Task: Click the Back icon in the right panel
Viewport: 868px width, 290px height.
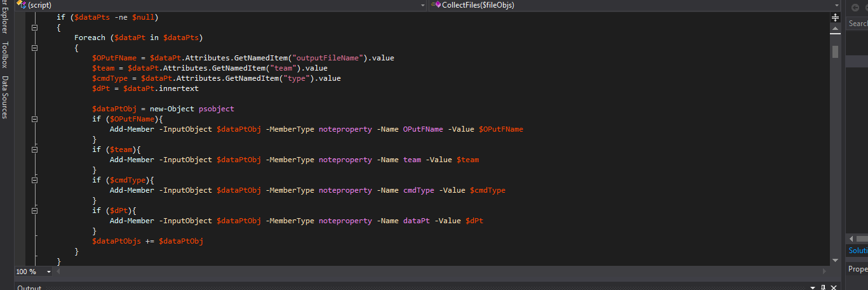Action: coord(855,8)
